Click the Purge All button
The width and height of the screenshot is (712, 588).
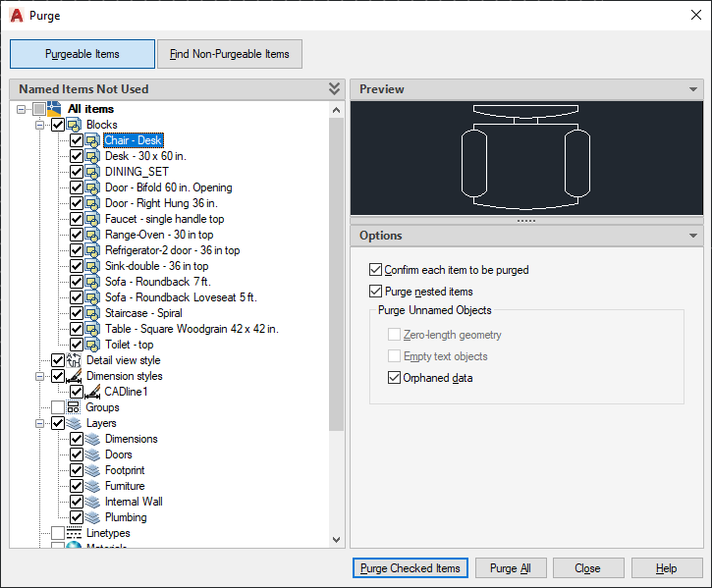tap(511, 568)
